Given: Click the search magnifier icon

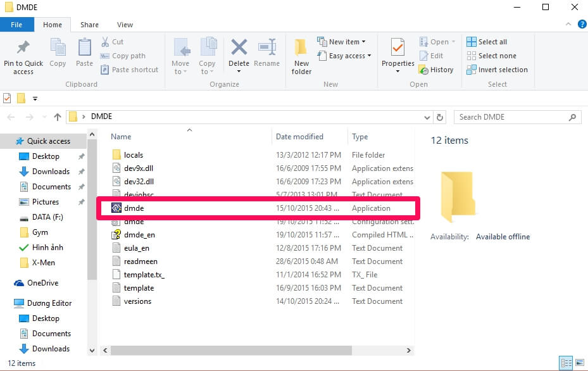Looking at the screenshot, I should [572, 117].
